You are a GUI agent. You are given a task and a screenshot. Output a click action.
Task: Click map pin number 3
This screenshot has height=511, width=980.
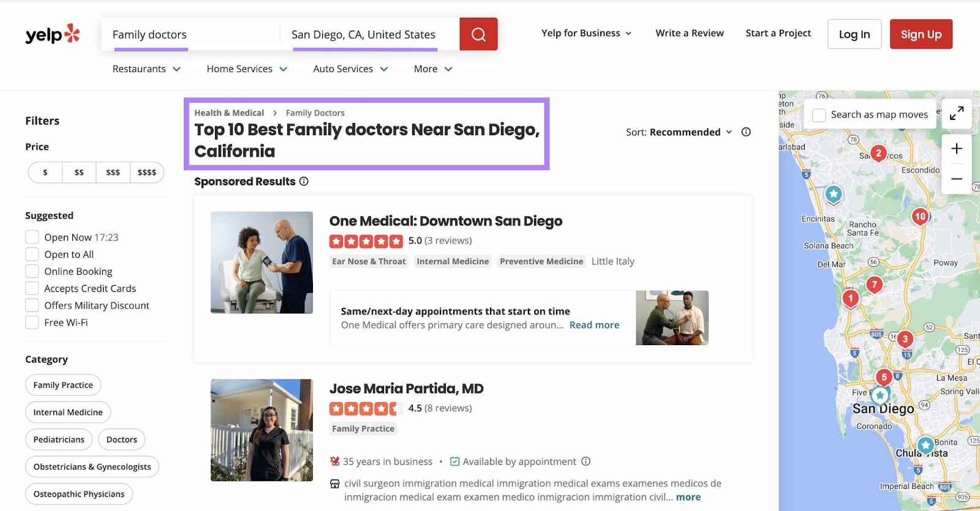coord(905,339)
